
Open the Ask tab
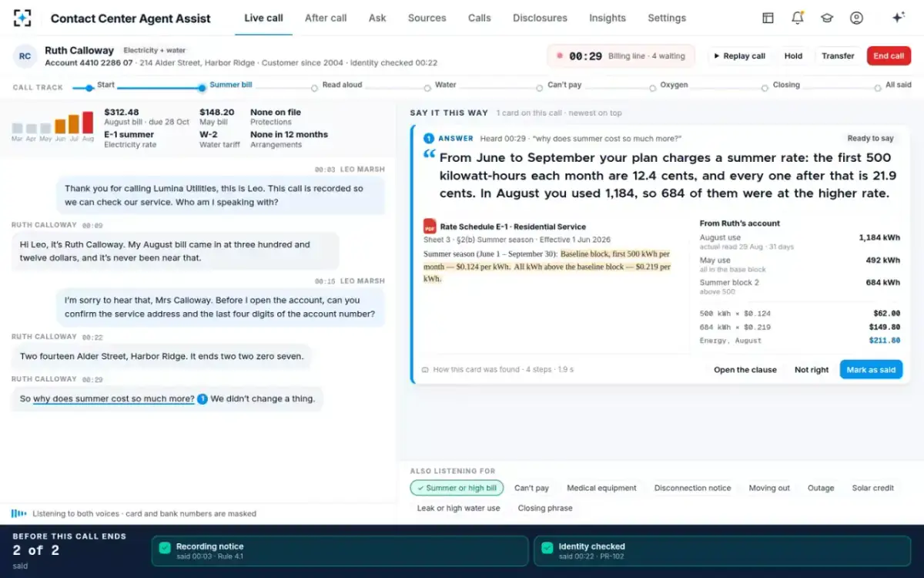[377, 18]
